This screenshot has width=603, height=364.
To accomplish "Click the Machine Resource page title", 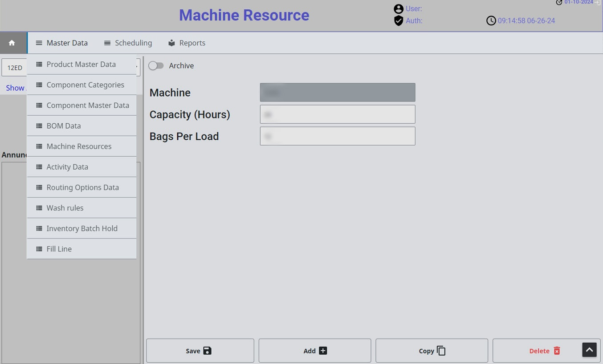I will [244, 15].
